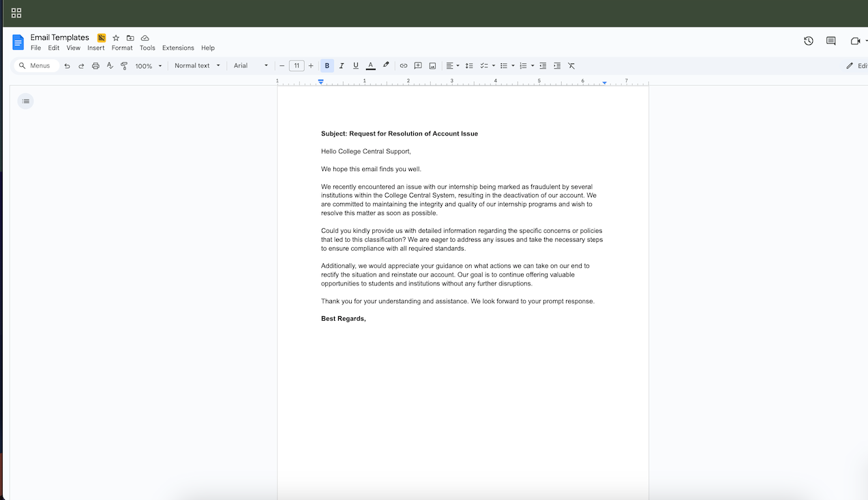This screenshot has width=868, height=500.
Task: Expand checklist options arrow
Action: 493,66
